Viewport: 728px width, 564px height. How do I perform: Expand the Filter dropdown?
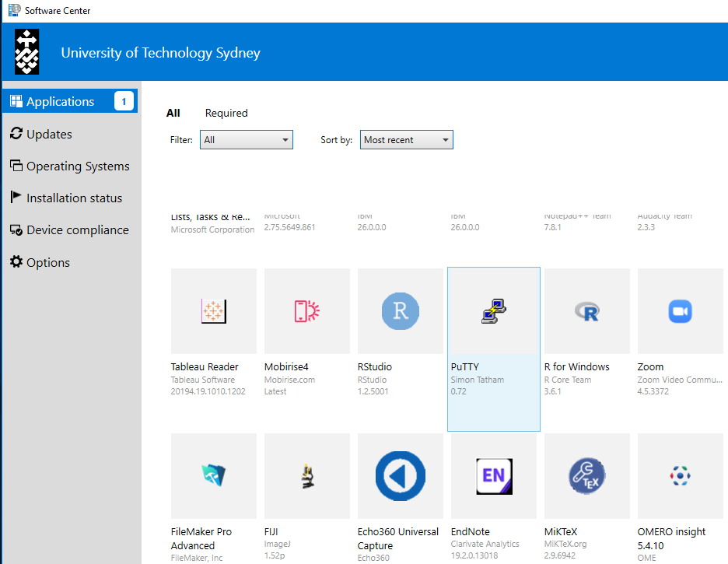(246, 140)
